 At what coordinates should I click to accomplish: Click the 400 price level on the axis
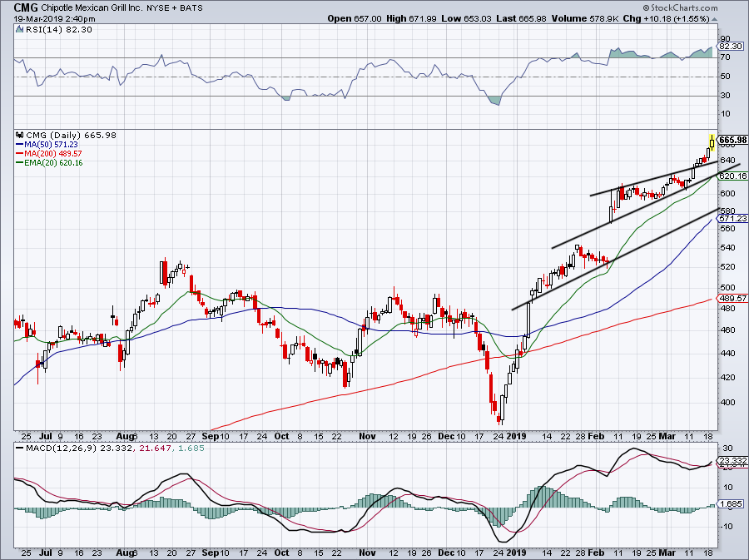pos(728,403)
